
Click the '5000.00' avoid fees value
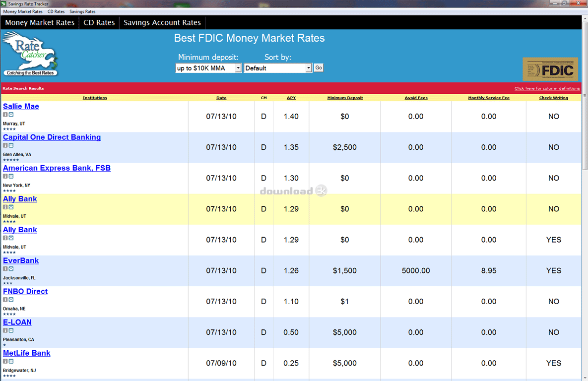click(416, 271)
